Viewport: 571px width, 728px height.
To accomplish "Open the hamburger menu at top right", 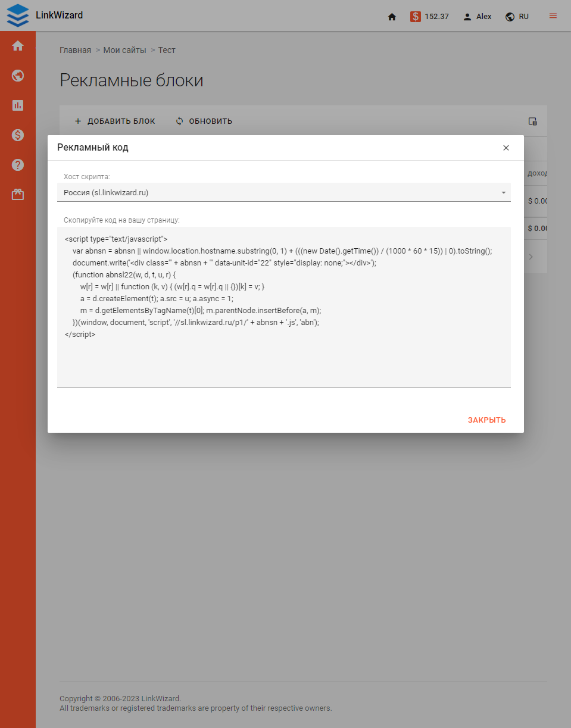I will click(552, 16).
